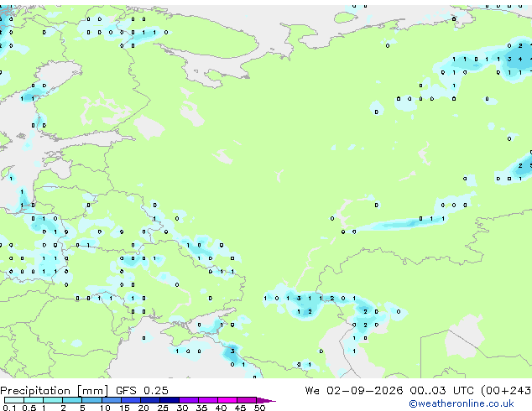Click the legend swatch between 1 and 2
This screenshot has height=411, width=532.
[x=53, y=400]
